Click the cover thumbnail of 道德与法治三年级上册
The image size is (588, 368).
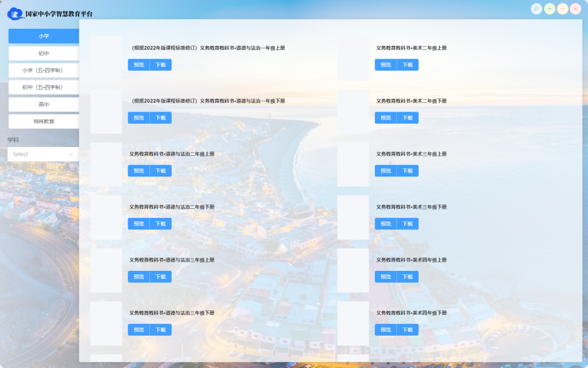click(x=106, y=270)
